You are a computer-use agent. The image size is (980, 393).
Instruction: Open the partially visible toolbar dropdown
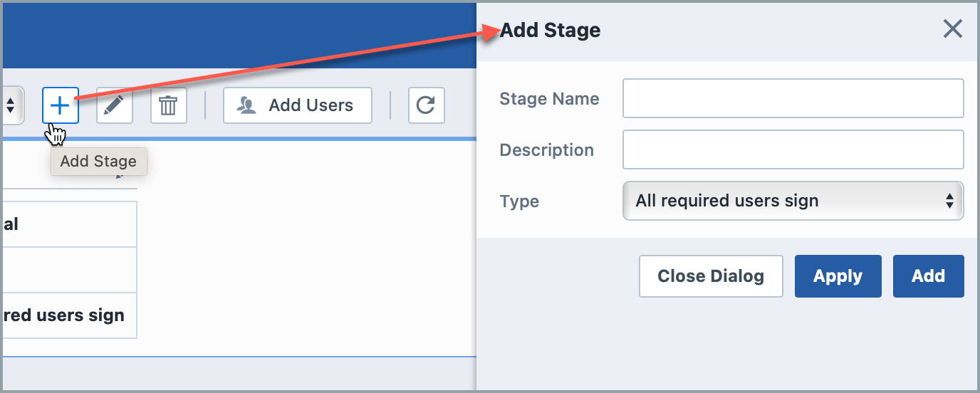tap(12, 105)
